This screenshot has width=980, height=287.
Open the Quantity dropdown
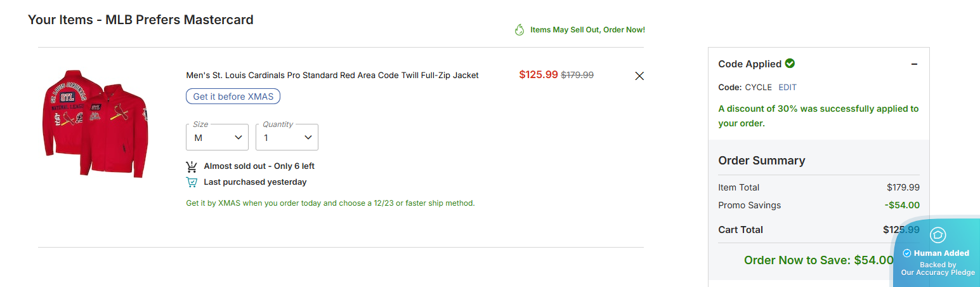(287, 137)
